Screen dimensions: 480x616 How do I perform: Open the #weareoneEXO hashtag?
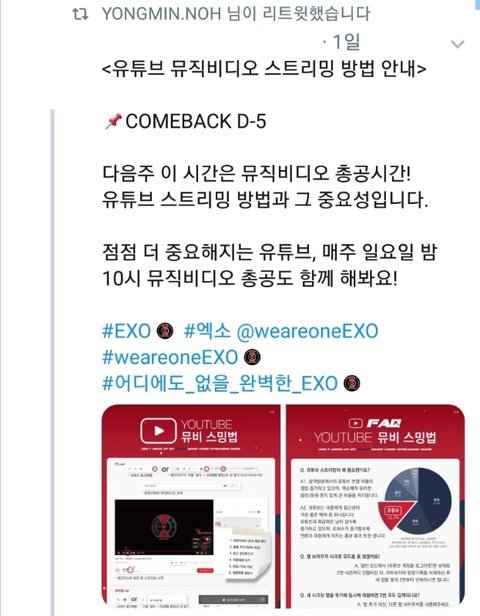click(170, 357)
